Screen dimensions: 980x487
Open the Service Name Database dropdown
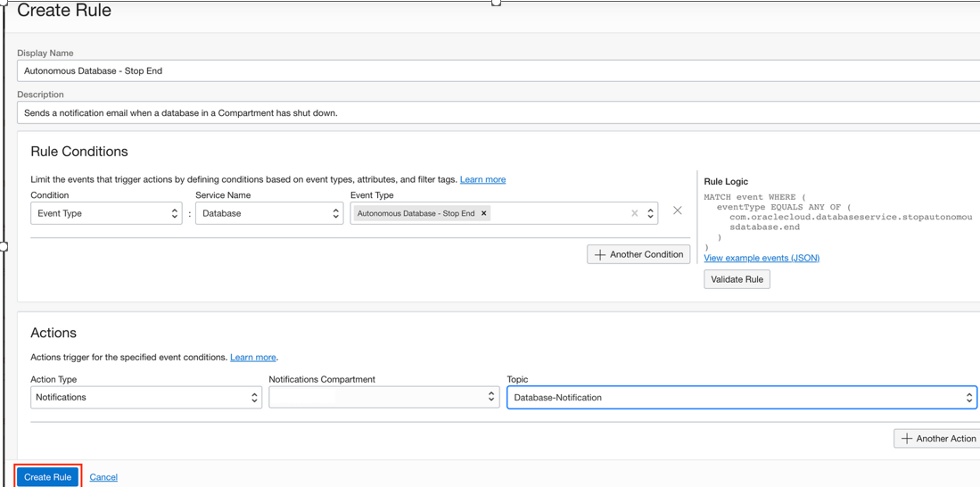[x=269, y=214]
